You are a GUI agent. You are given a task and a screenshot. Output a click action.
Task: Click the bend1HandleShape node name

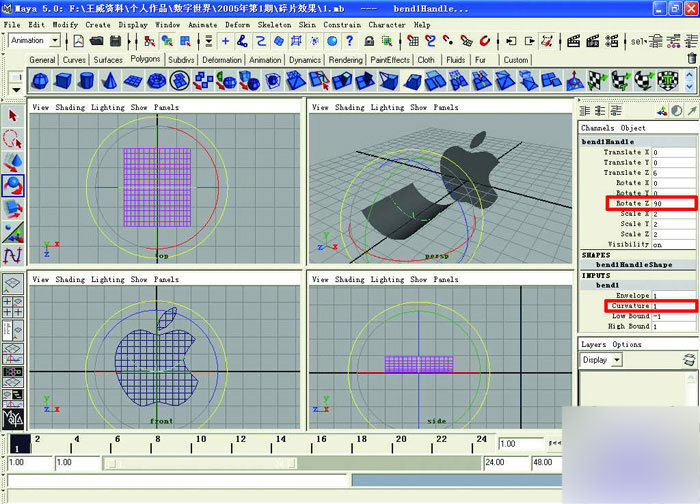pos(634,265)
